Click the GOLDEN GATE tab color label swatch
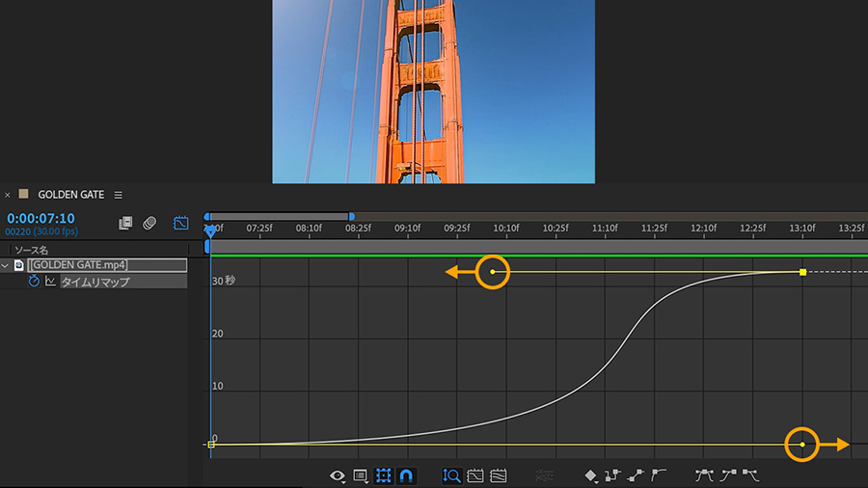 pos(23,194)
